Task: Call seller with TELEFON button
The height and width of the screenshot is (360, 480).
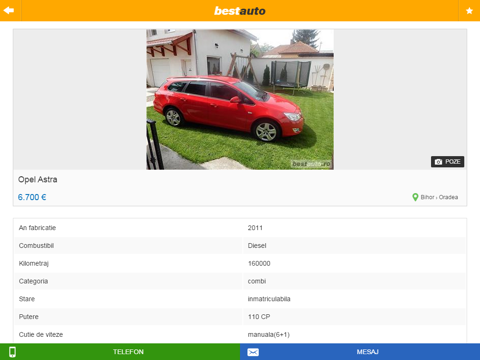Action: click(120, 352)
